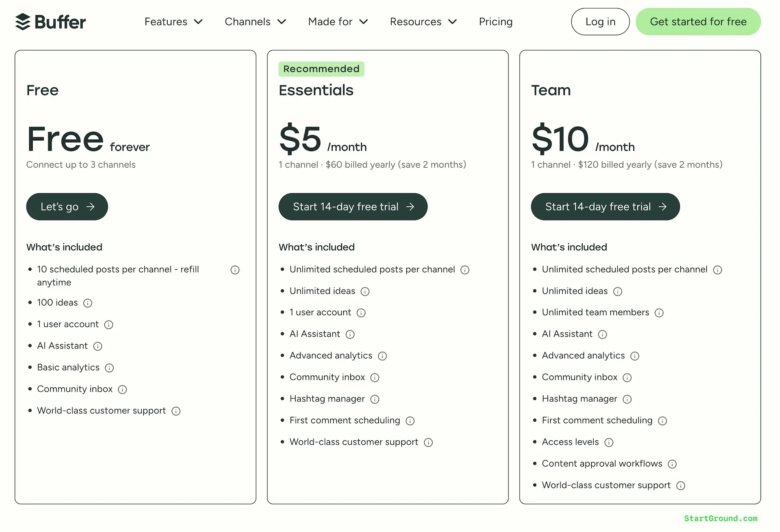Click Community inbox info icon in Free plan
Screen dimensions: 780x532
pyautogui.click(x=122, y=389)
